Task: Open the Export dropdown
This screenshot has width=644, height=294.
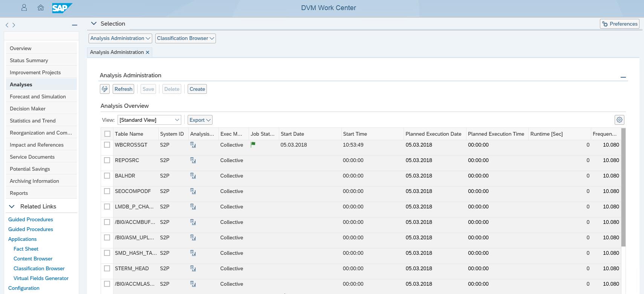Action: (x=200, y=120)
